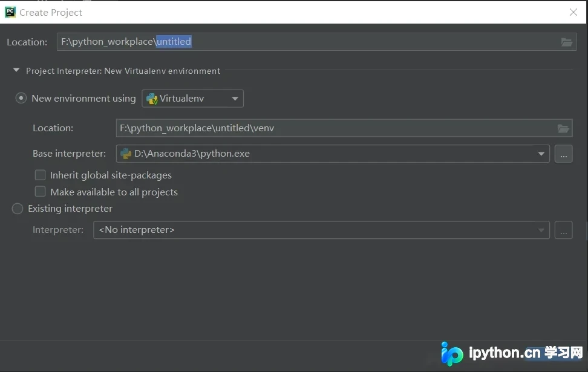This screenshot has width=588, height=372.
Task: Select Existing interpreter radio button
Action: click(18, 209)
